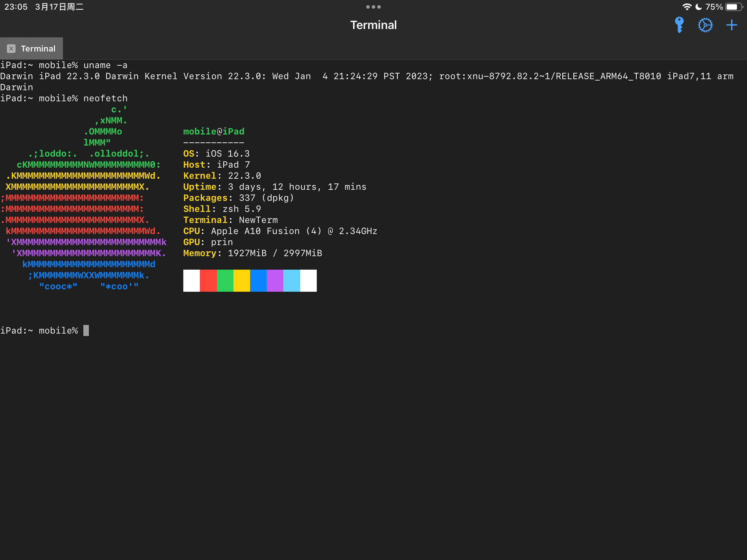This screenshot has width=747, height=560.
Task: Click the green color block
Action: point(225,281)
